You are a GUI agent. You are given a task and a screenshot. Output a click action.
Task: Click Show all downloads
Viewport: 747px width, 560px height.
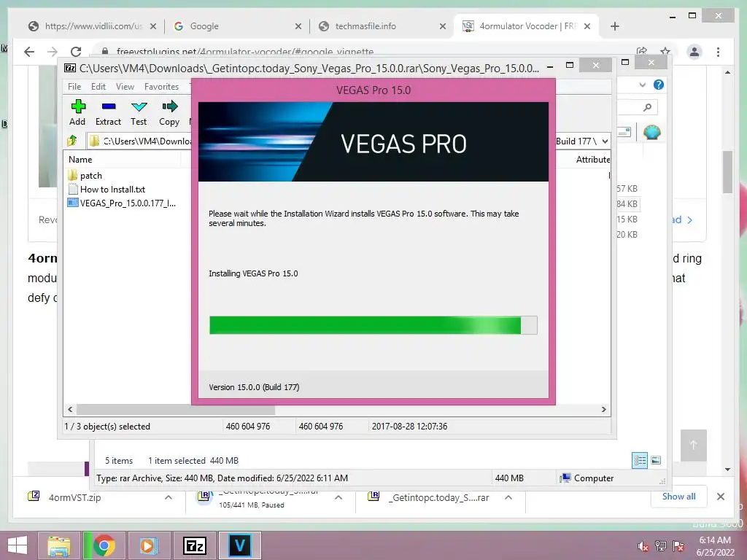click(679, 497)
